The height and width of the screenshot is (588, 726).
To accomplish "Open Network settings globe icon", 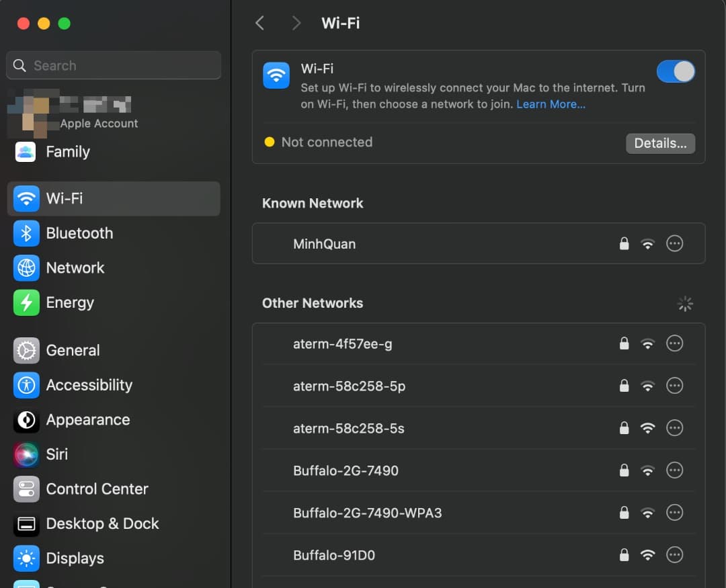I will coord(26,268).
